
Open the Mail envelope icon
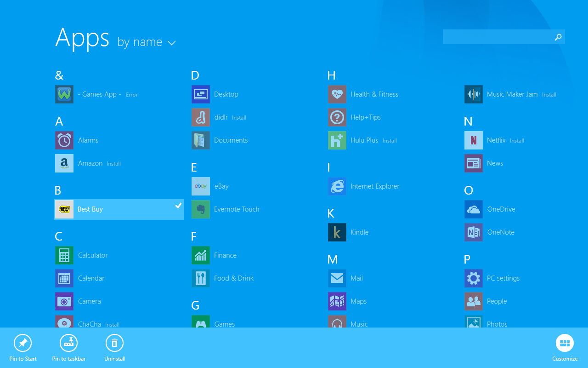[337, 278]
